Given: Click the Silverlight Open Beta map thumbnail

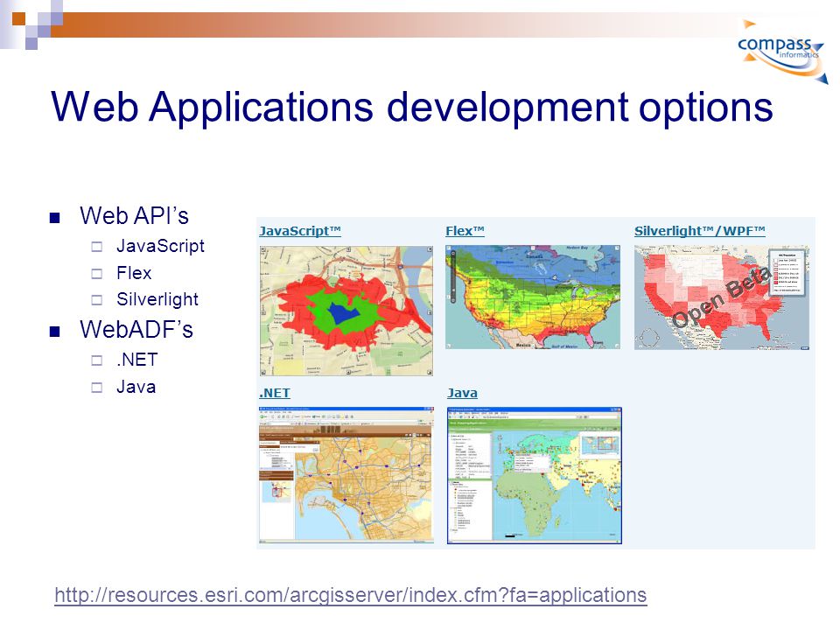Looking at the screenshot, I should click(x=722, y=297).
